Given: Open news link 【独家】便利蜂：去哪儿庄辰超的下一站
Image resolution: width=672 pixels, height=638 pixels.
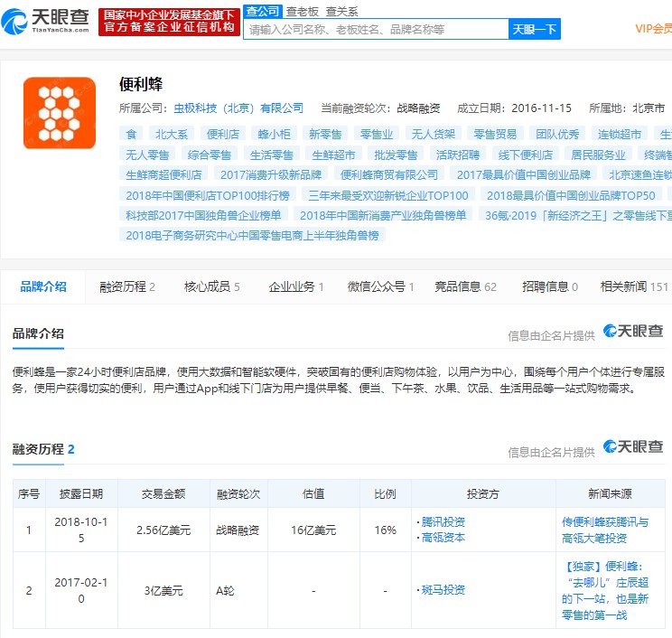Looking at the screenshot, I should pos(605,590).
